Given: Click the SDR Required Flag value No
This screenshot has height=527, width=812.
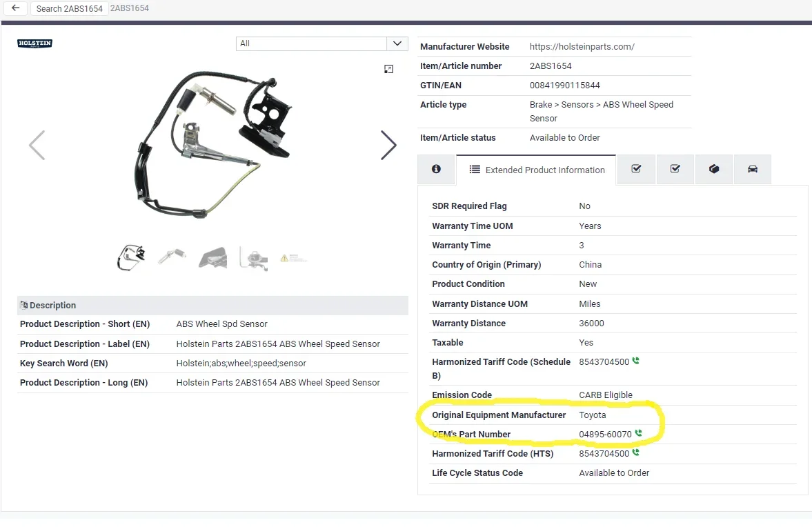Looking at the screenshot, I should coord(584,206).
